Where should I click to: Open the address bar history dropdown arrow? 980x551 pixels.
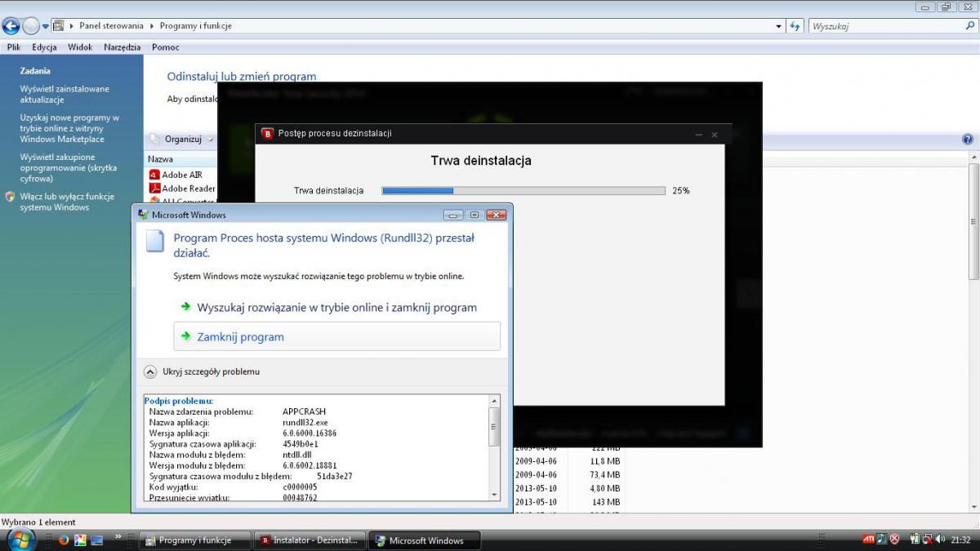[x=779, y=26]
